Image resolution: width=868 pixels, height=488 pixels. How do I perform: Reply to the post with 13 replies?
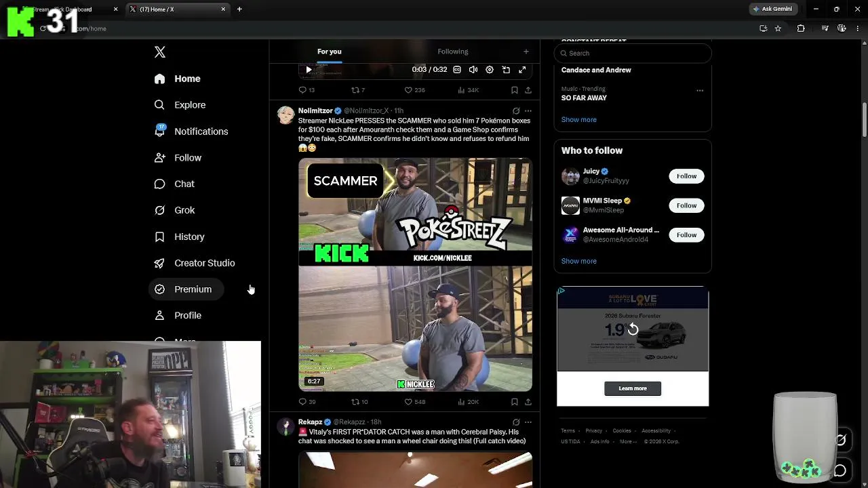tap(307, 90)
